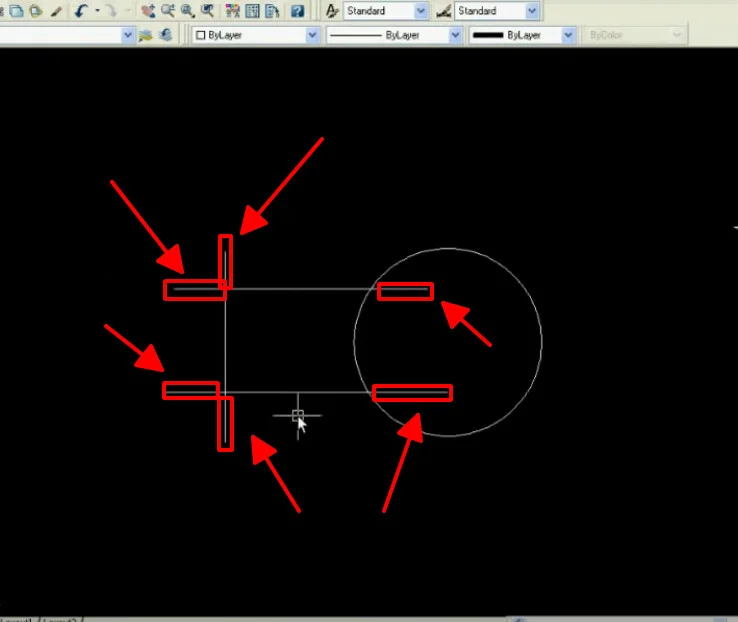Click the Layer Previous icon
This screenshot has width=738, height=622.
click(x=166, y=35)
